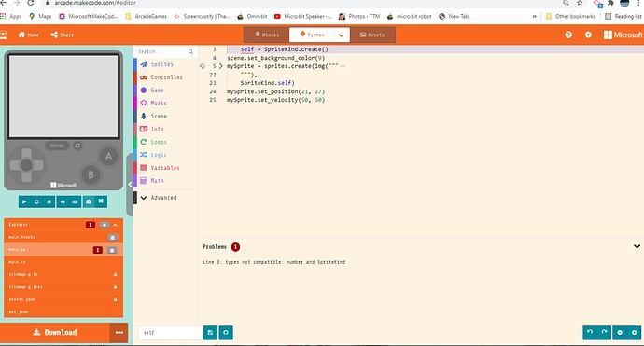Click the simulator reset icon beside Menu
The image size is (644, 346).
(77, 145)
